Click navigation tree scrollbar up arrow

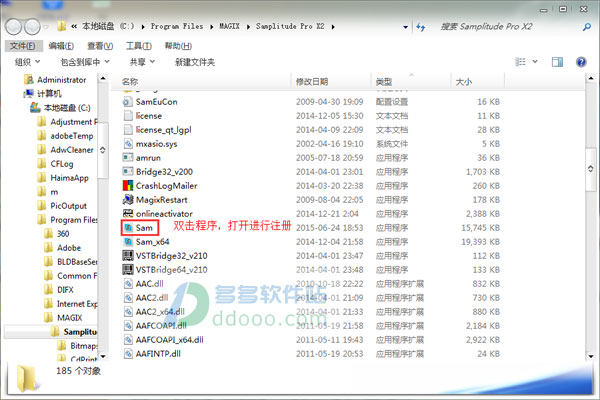point(103,79)
